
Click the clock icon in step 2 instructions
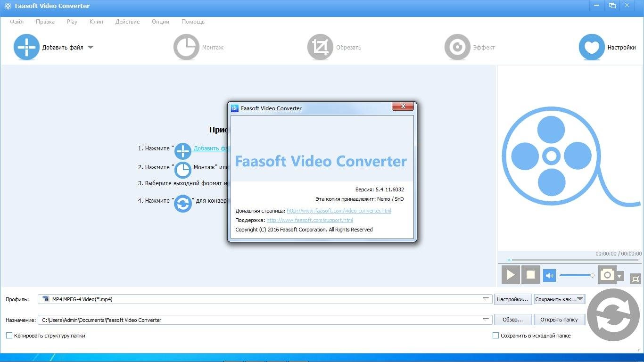tap(183, 170)
